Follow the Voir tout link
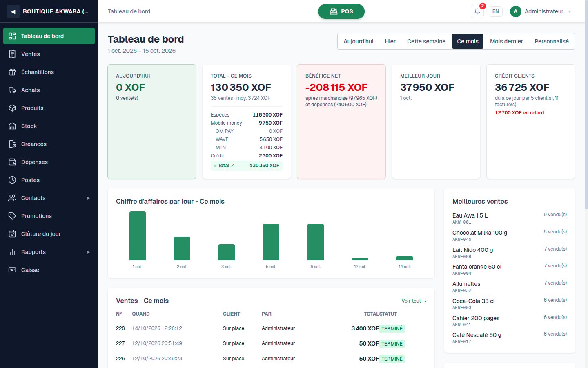The width and height of the screenshot is (588, 368). [x=414, y=301]
